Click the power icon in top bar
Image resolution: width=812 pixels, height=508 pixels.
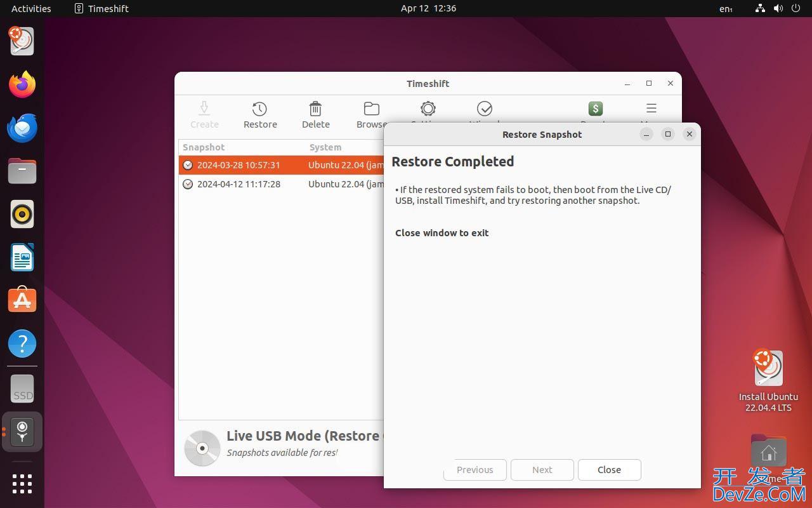[796, 8]
